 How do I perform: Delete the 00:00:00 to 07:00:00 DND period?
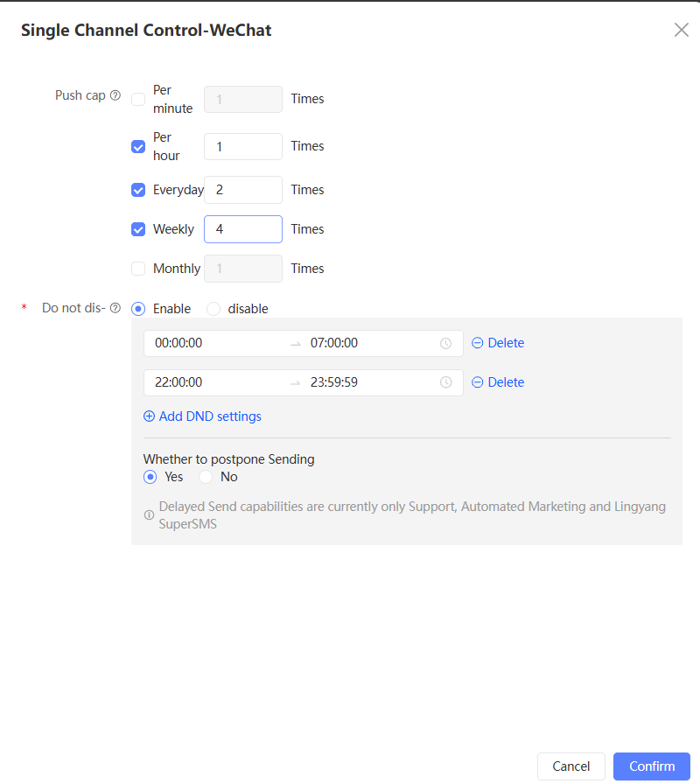498,343
